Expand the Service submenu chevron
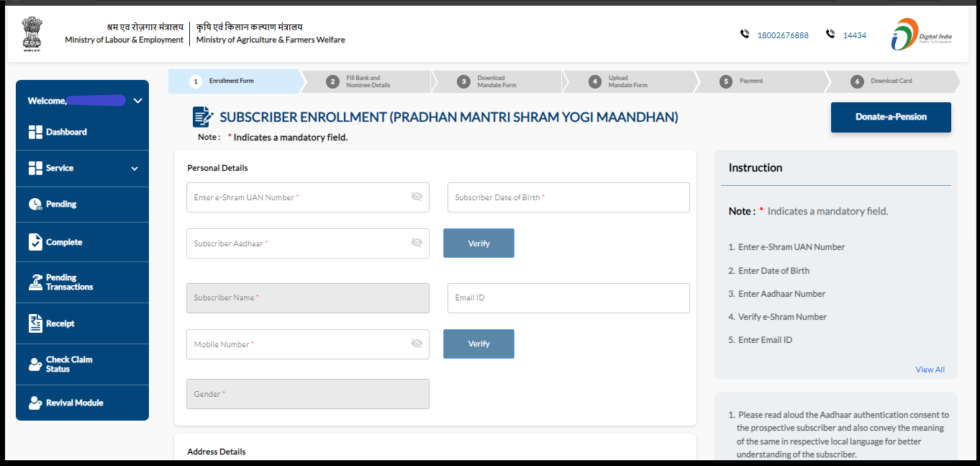The height and width of the screenshot is (466, 980). pos(135,169)
